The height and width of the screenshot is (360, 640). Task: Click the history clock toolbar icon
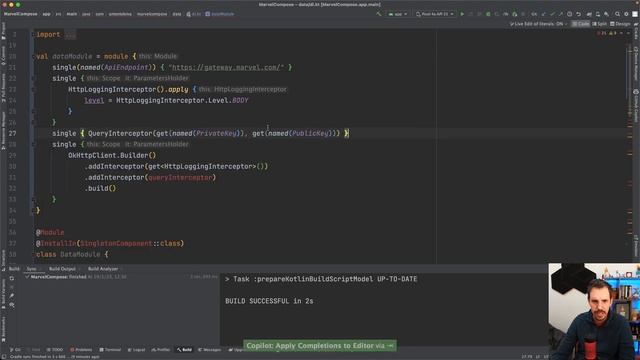point(569,14)
